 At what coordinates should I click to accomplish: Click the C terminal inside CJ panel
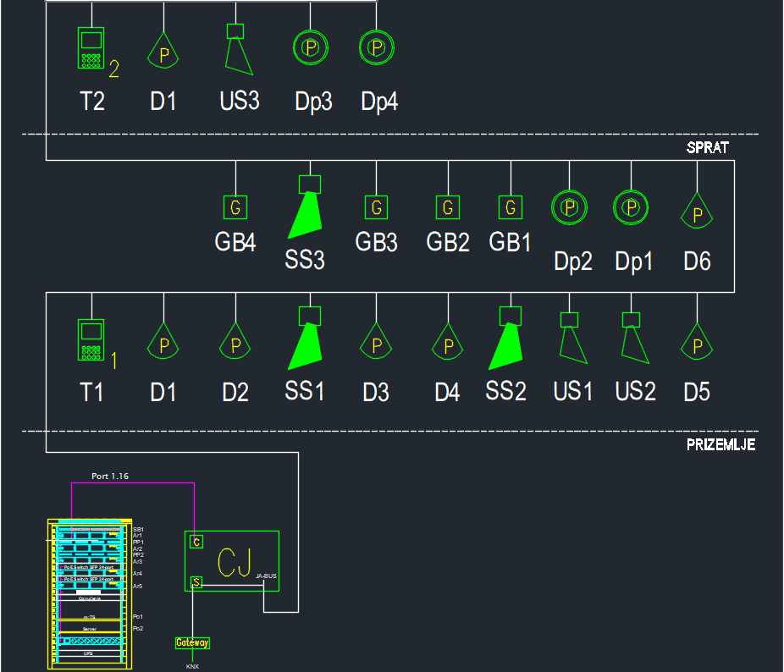196,541
